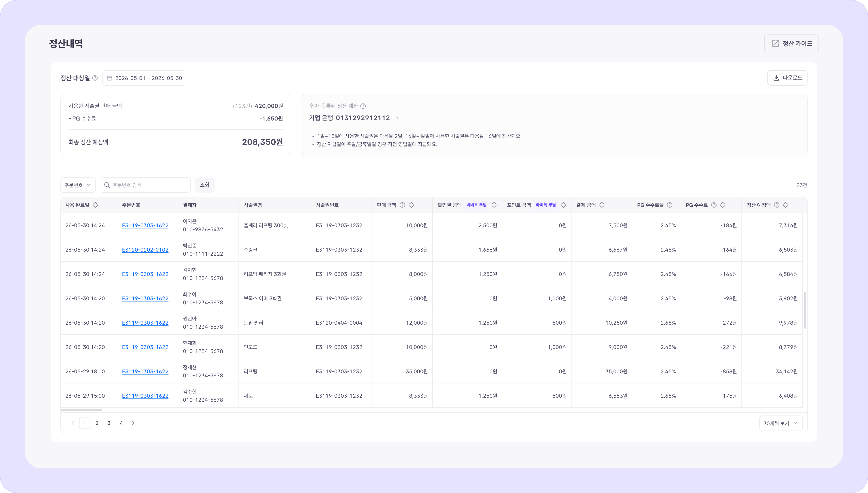
Task: Open order link E3120-0202-0102
Action: pos(145,250)
